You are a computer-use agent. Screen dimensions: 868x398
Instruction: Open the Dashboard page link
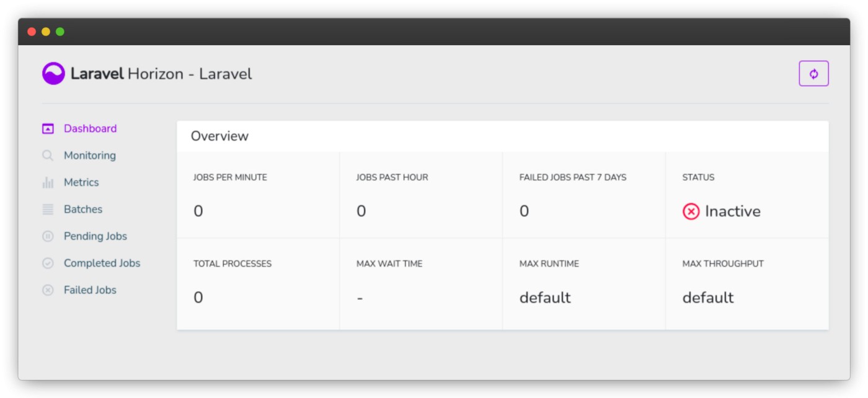click(90, 129)
